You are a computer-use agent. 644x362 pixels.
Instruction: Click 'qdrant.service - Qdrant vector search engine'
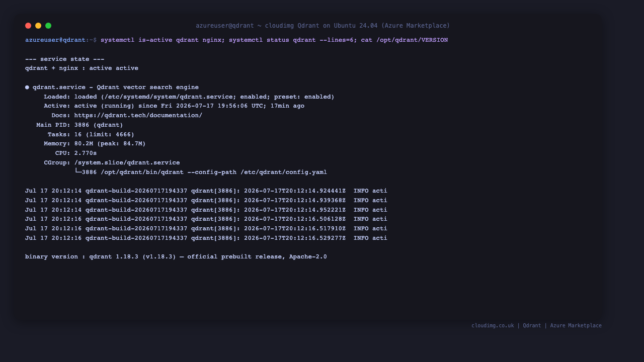pos(116,87)
